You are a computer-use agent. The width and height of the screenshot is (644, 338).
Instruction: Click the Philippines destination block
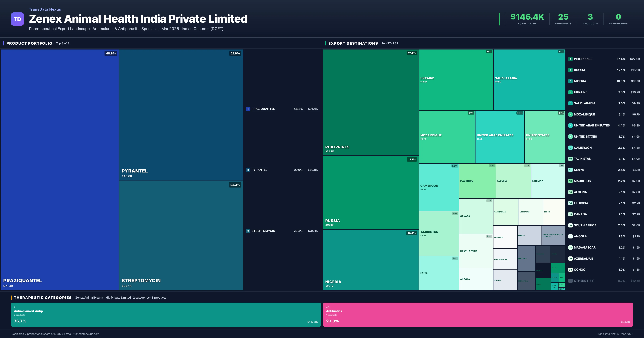(370, 102)
